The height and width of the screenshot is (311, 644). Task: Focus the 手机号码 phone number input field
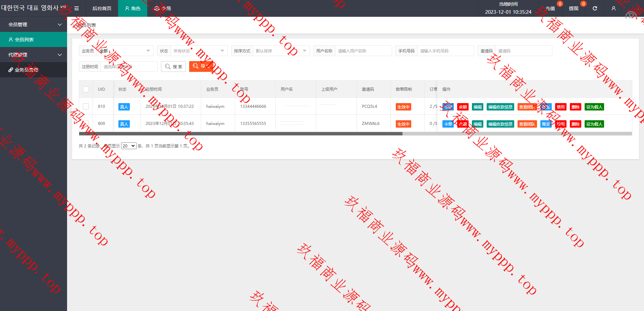[x=445, y=51]
